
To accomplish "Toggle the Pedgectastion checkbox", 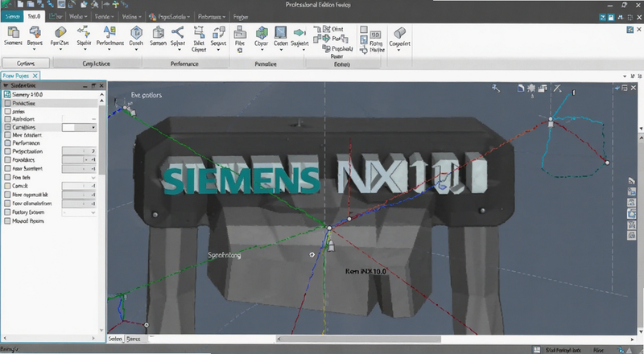I will pos(7,151).
